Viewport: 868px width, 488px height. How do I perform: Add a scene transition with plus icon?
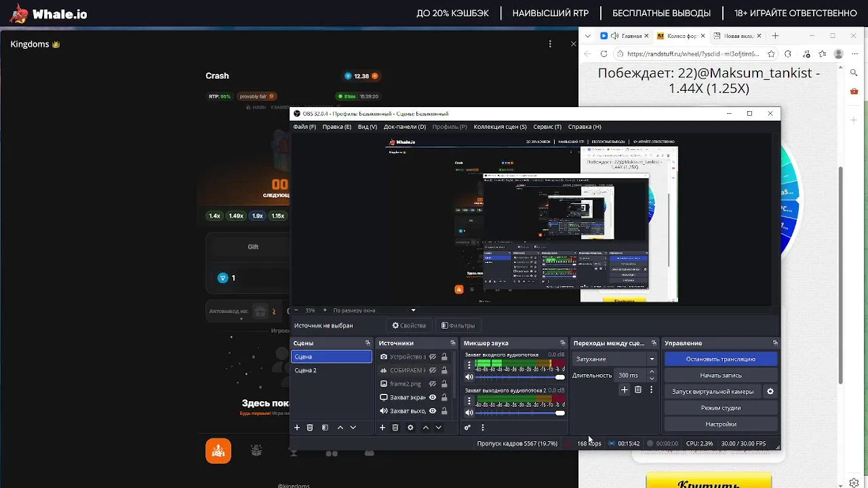625,390
